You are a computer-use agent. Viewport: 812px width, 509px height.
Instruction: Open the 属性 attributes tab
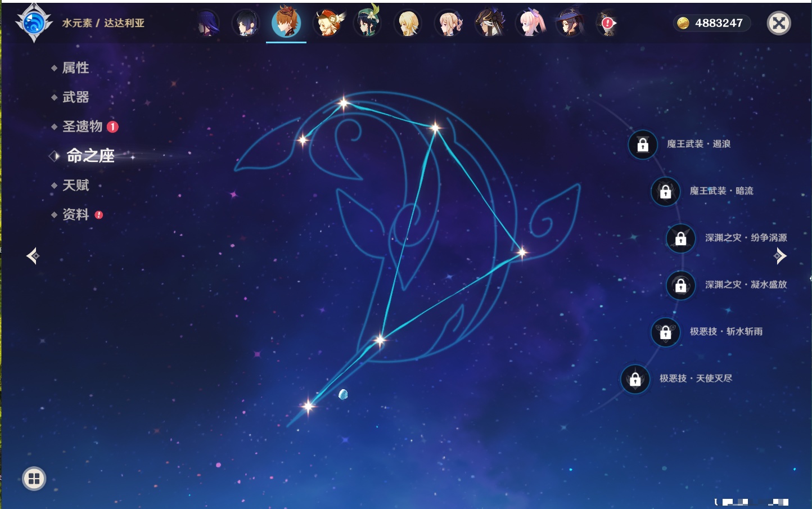tap(75, 68)
